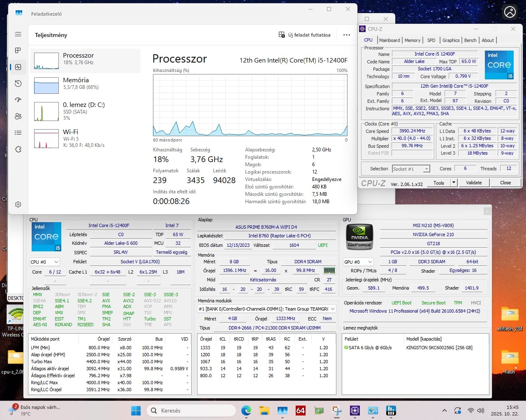Click the ASUS PRIME B760M-A WIFI D4 field
The width and height of the screenshot is (526, 420).
tap(266, 227)
